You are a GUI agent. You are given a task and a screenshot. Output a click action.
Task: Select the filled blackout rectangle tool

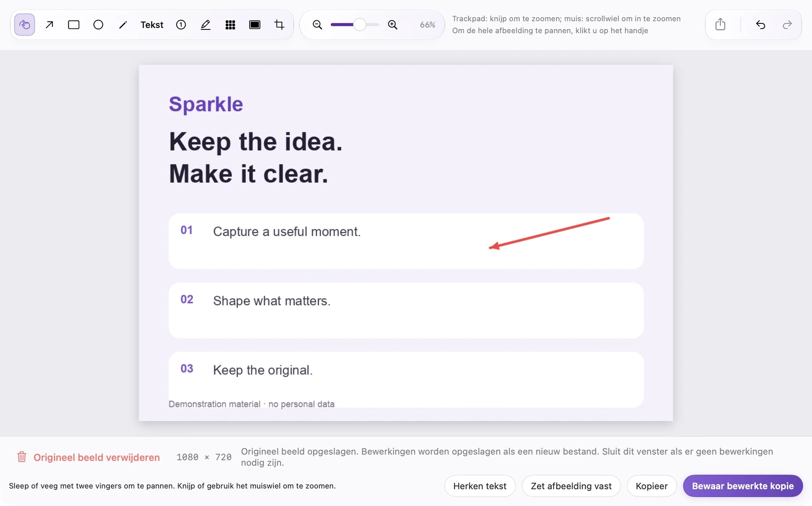255,25
